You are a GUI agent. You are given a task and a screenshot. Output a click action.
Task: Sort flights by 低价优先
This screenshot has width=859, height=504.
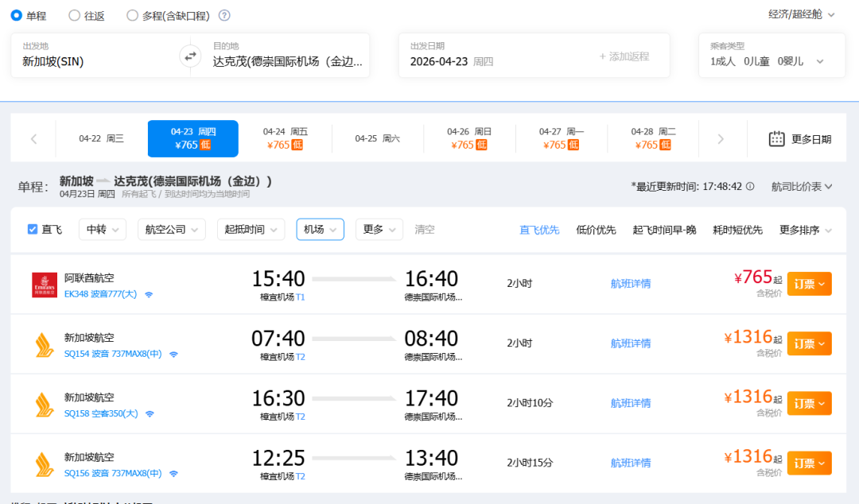[596, 230]
